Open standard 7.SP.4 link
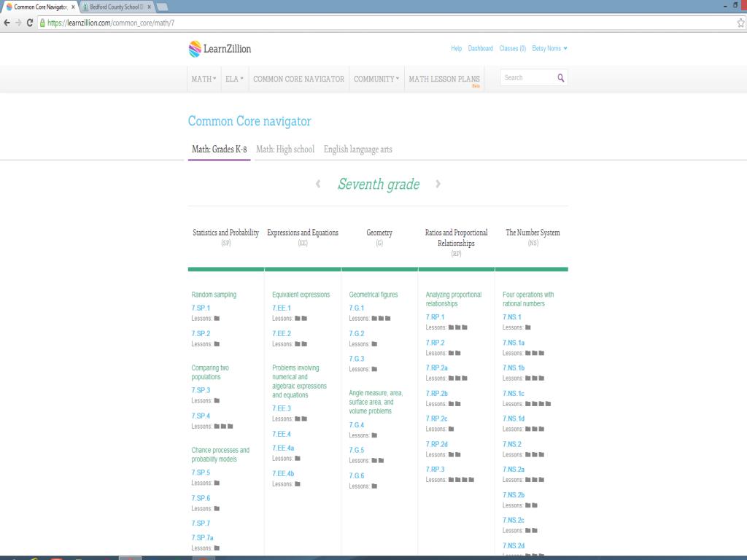This screenshot has width=747, height=560. pyautogui.click(x=201, y=416)
